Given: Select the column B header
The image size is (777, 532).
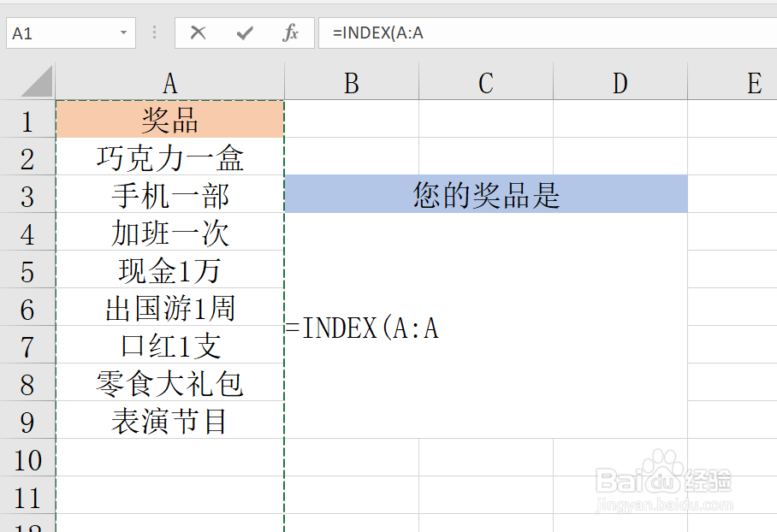Looking at the screenshot, I should pos(350,82).
